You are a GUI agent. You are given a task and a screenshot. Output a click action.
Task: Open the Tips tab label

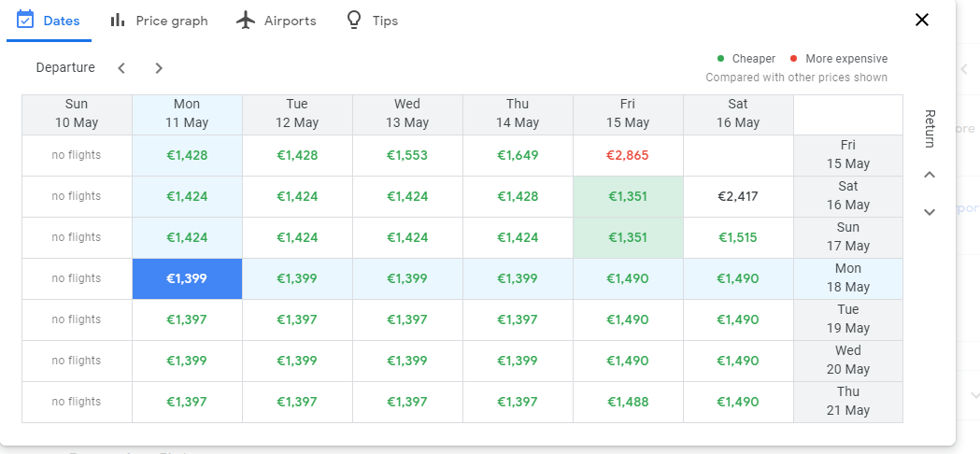385,21
